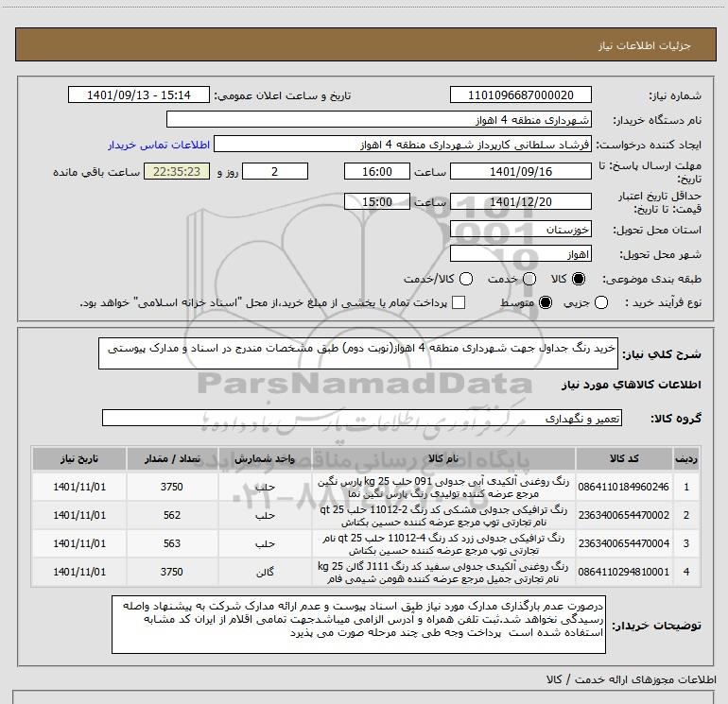Click the کد کالا column header
This screenshot has height=704, width=728.
point(624,459)
